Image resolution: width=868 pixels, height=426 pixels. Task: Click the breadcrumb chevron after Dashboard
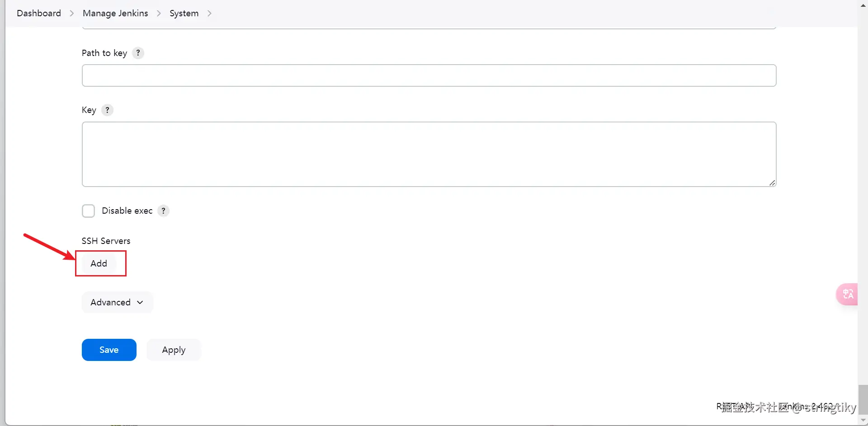tap(71, 13)
